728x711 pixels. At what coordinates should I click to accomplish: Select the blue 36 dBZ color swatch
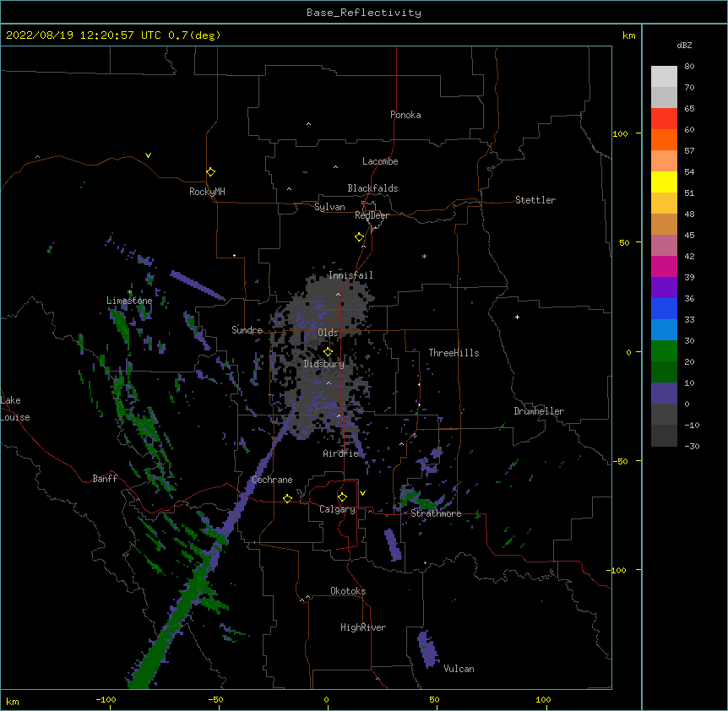664,308
